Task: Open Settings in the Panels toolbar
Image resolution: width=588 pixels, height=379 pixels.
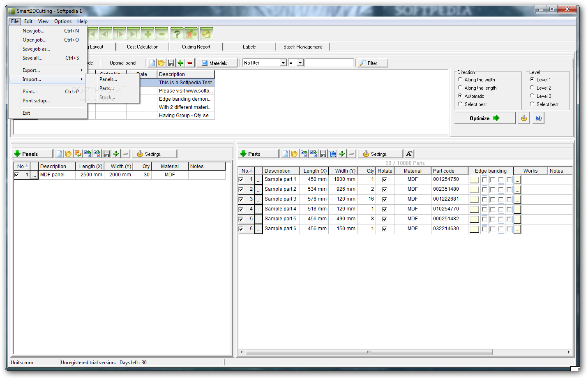Action: pos(154,154)
